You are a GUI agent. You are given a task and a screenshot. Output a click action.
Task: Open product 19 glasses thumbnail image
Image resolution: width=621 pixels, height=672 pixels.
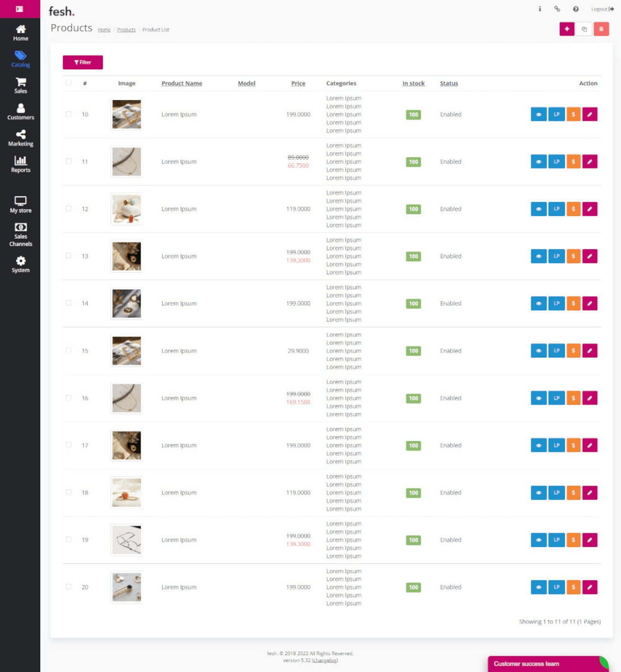click(x=127, y=540)
